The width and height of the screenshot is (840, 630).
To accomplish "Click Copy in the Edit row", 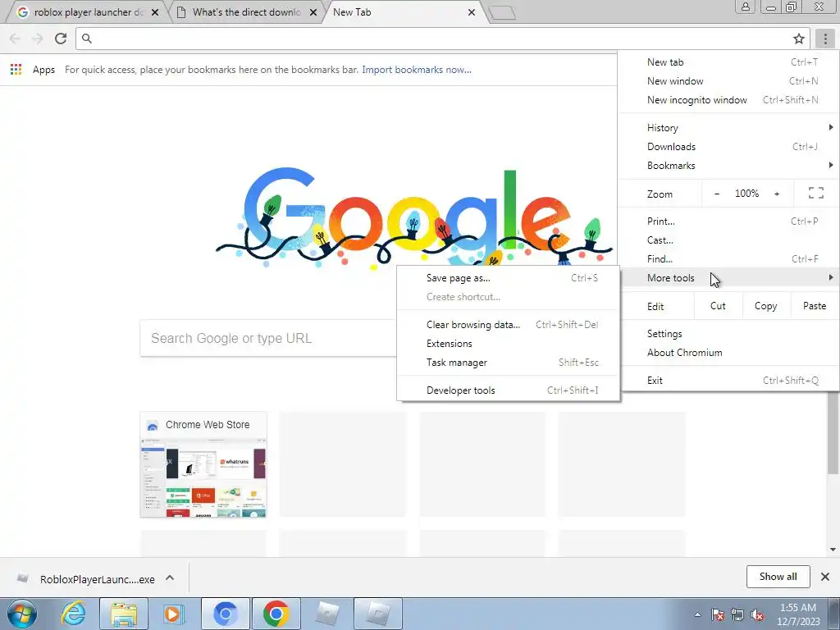I will coord(765,306).
